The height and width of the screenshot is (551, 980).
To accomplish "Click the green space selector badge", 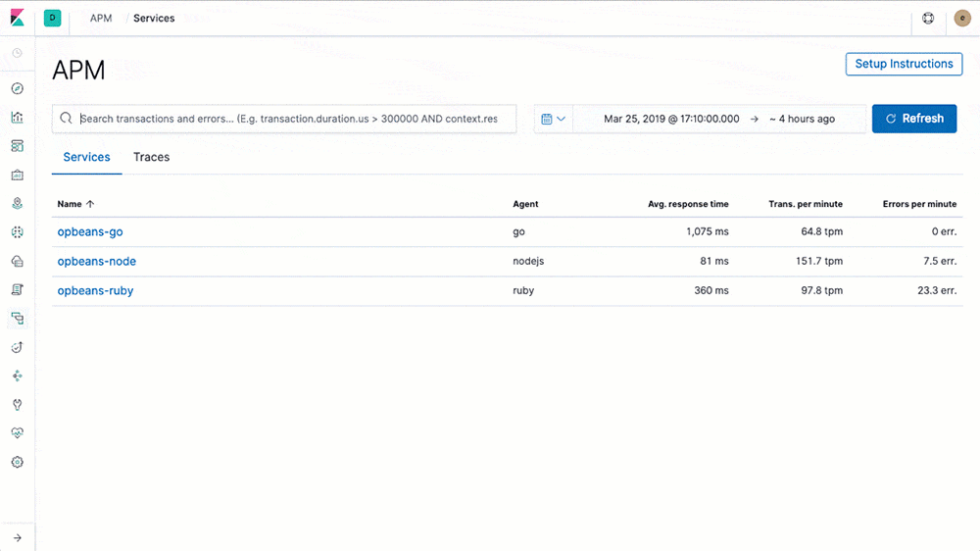I will pyautogui.click(x=53, y=19).
